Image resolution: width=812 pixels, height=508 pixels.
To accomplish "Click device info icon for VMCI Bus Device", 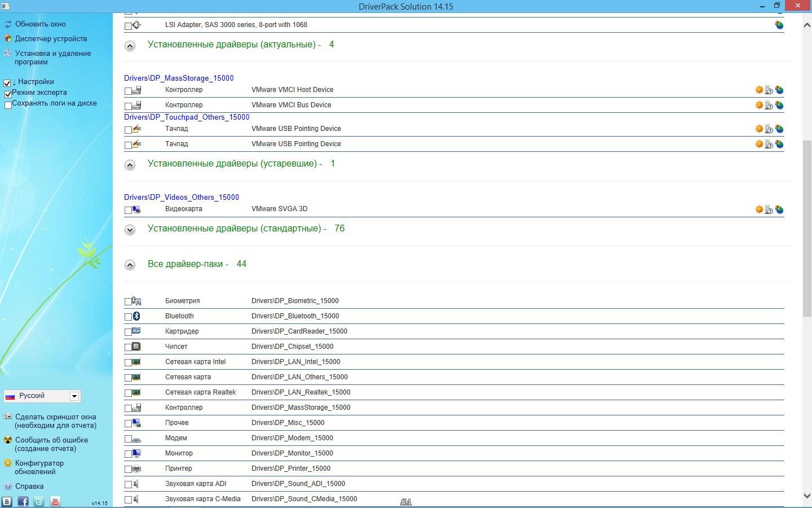I will tap(769, 105).
